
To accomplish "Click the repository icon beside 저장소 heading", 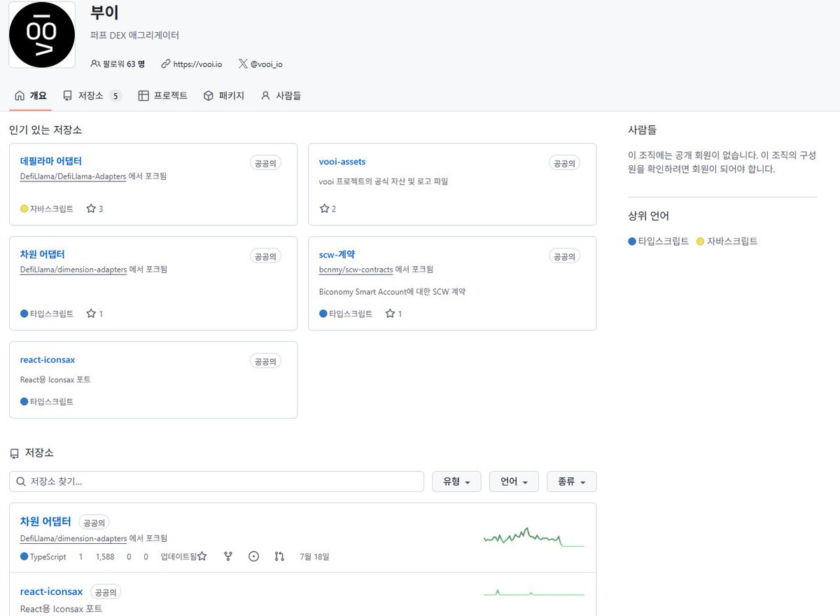I will point(15,453).
